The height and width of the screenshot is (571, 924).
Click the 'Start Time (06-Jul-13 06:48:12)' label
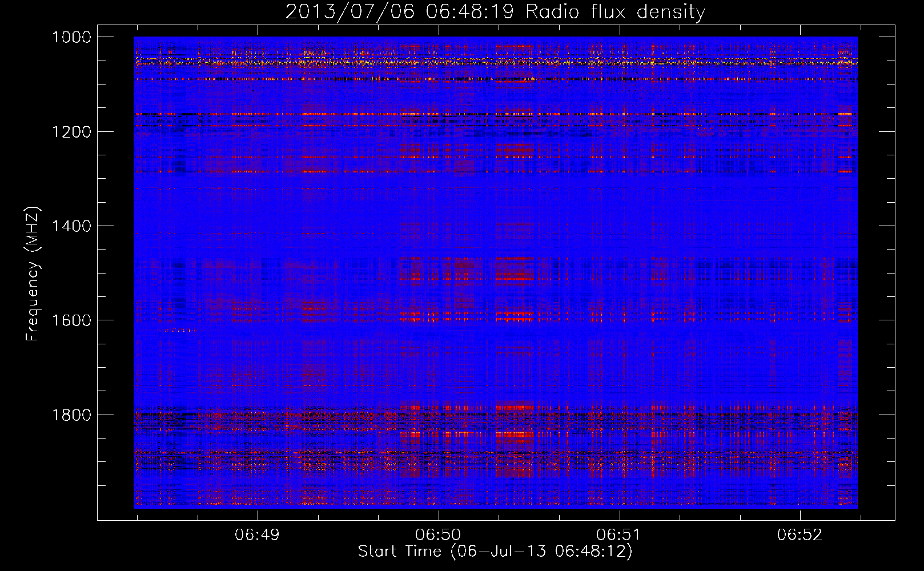[x=495, y=552]
